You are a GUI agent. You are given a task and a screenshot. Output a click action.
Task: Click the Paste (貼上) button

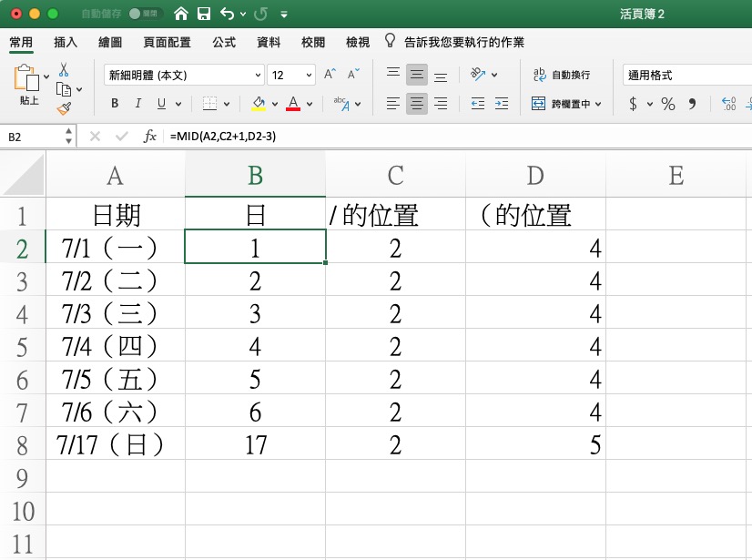coord(27,84)
